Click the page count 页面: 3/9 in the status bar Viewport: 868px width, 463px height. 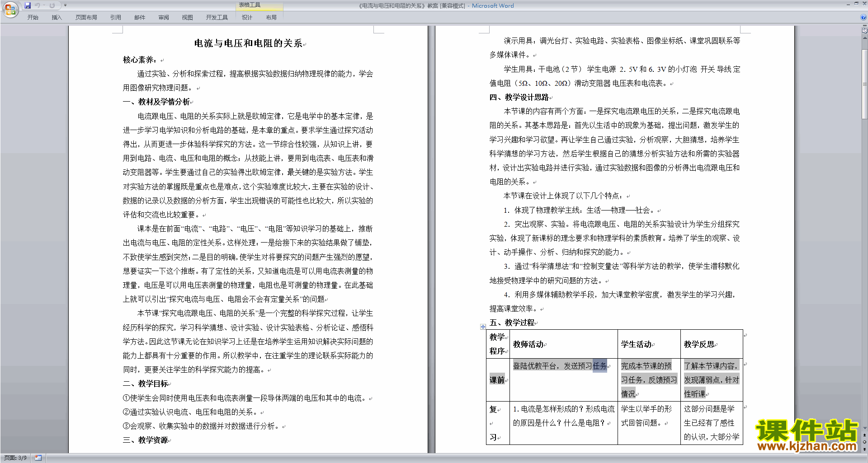point(15,458)
